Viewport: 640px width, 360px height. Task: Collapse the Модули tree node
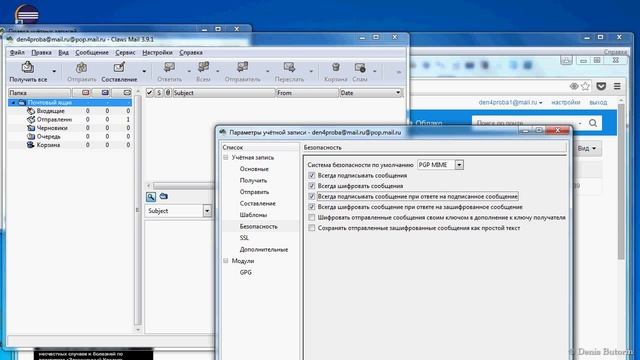click(x=226, y=261)
